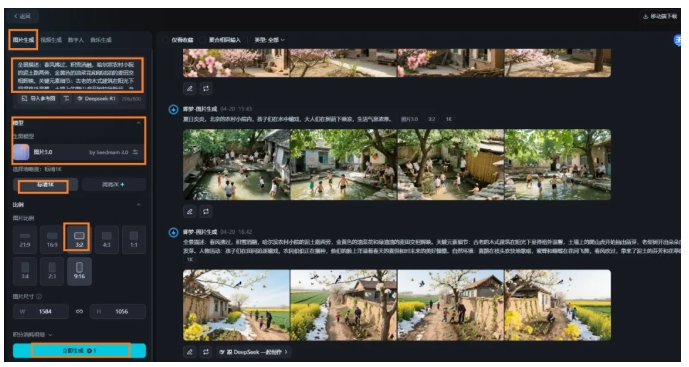The width and height of the screenshot is (689, 367).
Task: Click the regenerate icon under rapeseed field images
Action: (206, 352)
